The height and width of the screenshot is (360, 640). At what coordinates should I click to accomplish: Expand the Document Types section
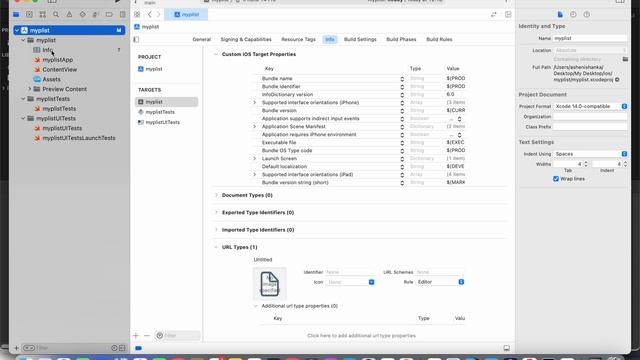[216, 195]
